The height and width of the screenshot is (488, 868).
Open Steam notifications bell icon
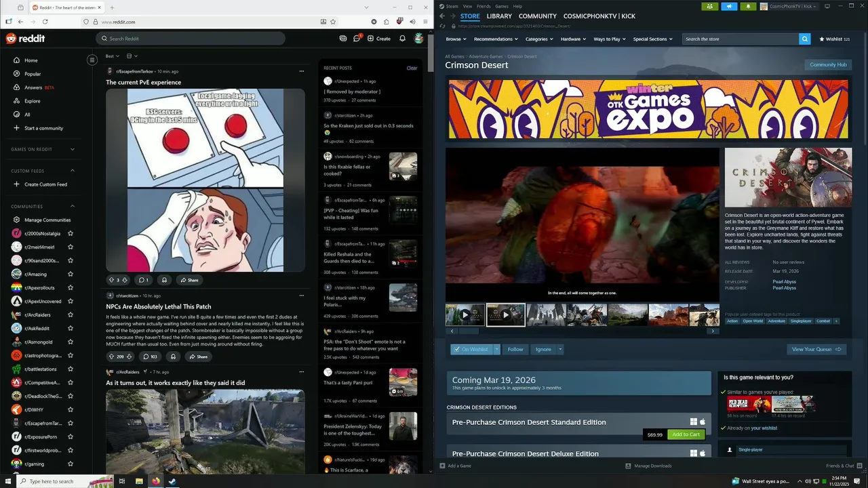coord(749,6)
